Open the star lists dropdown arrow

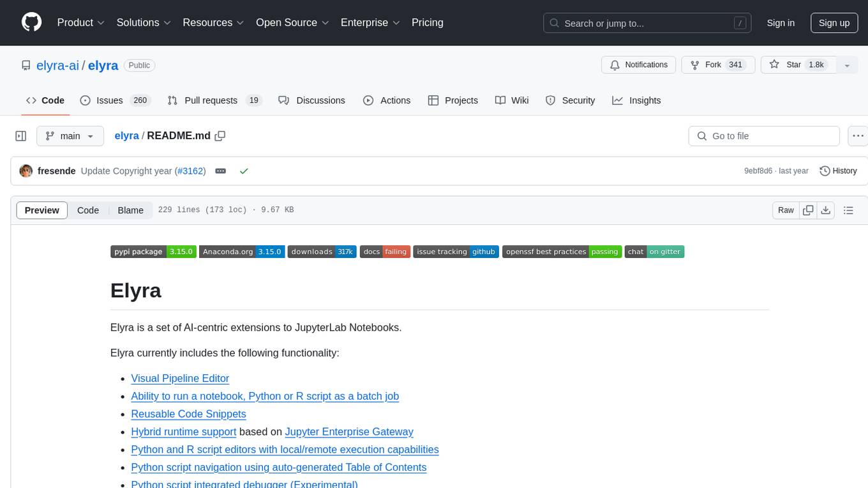[x=847, y=65]
